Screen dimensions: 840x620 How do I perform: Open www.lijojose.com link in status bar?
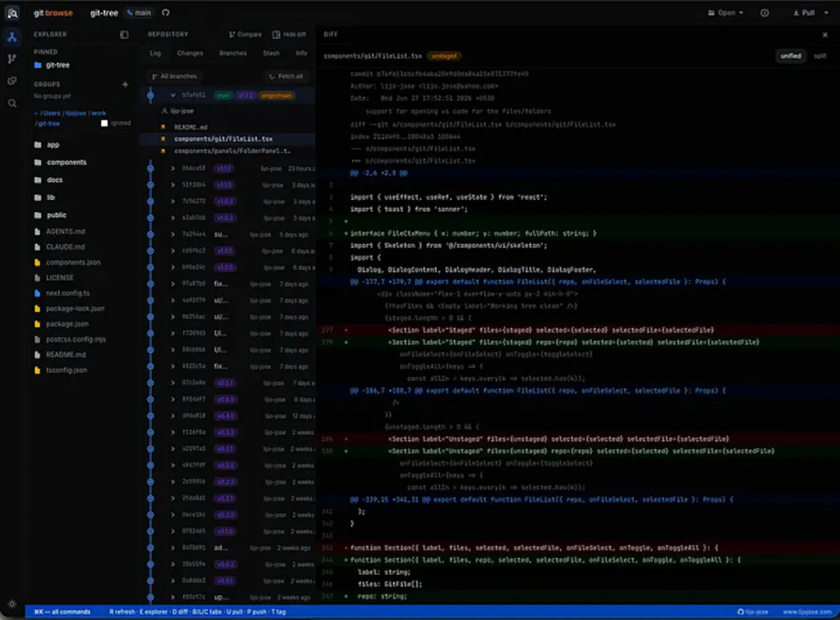pyautogui.click(x=807, y=612)
